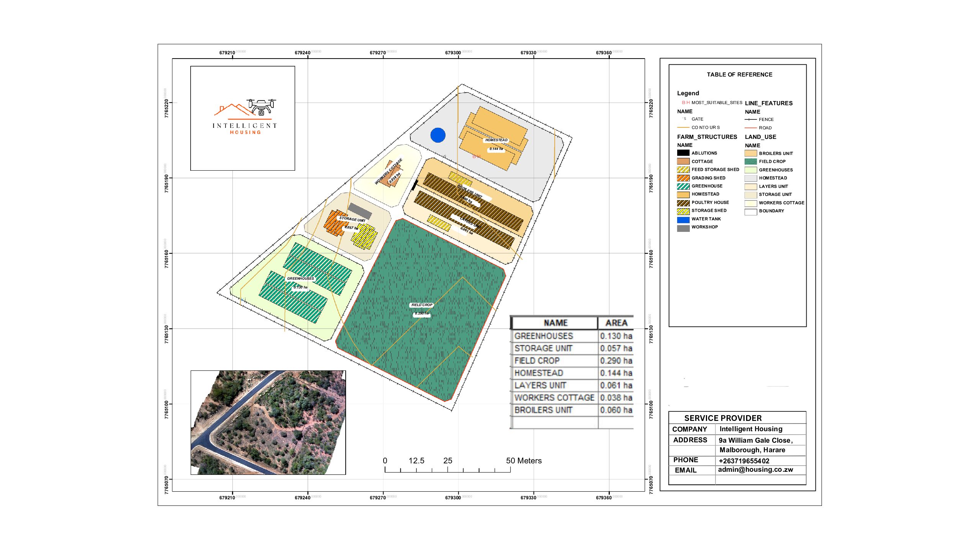Click the SERVICE PROVIDER heading

[723, 418]
